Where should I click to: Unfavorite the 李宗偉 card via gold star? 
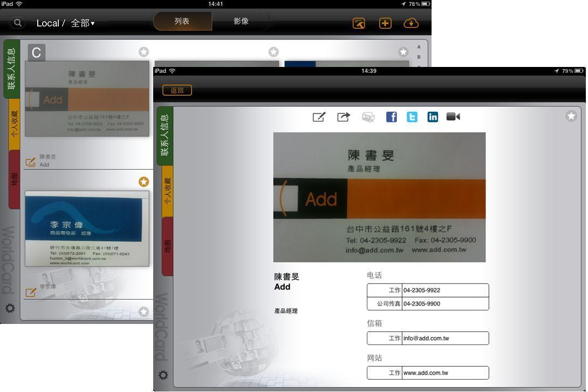click(x=143, y=181)
